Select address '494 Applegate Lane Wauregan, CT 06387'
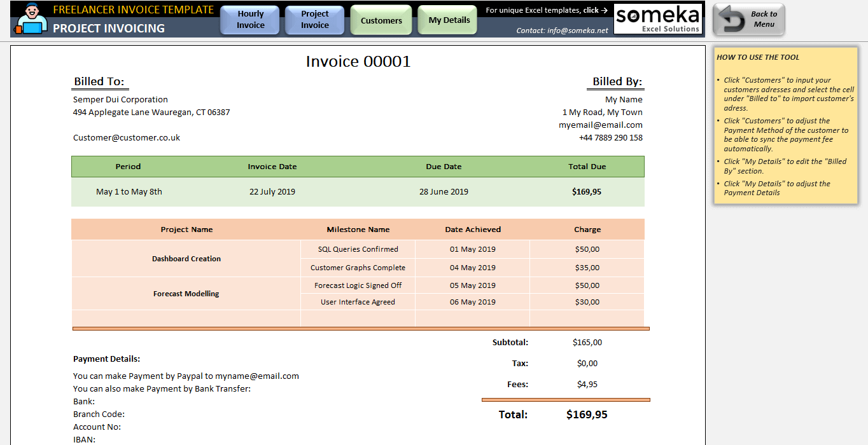The image size is (868, 445). tap(151, 112)
